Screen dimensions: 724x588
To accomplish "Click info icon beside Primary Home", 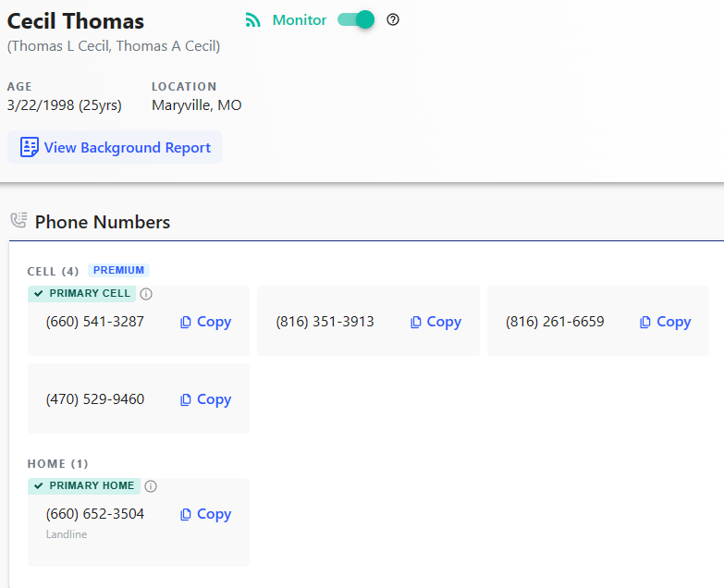I will 151,486.
